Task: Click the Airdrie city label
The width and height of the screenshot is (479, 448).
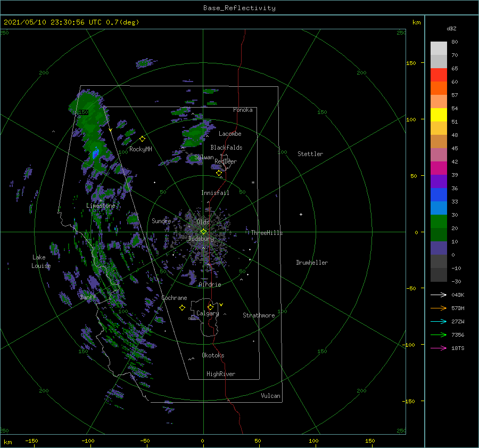Action: (210, 284)
